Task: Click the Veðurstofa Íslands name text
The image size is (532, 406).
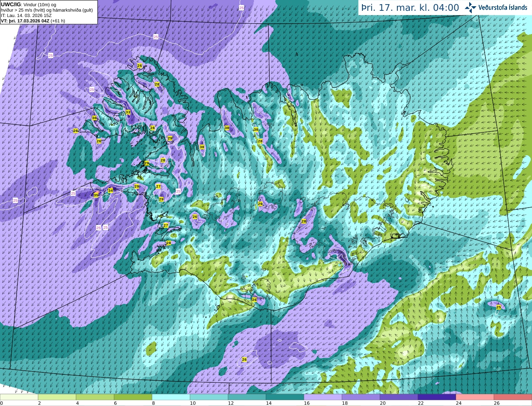Action: click(502, 7)
